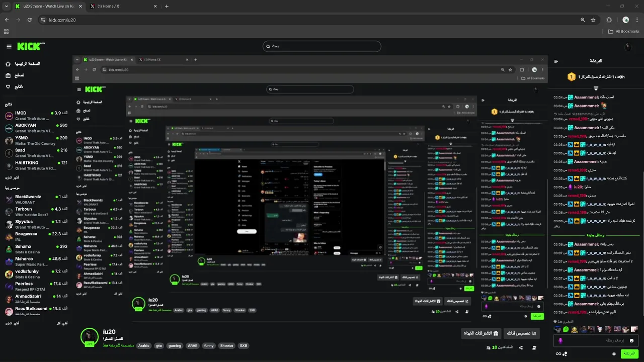Reload the kick.com page

pyautogui.click(x=30, y=20)
